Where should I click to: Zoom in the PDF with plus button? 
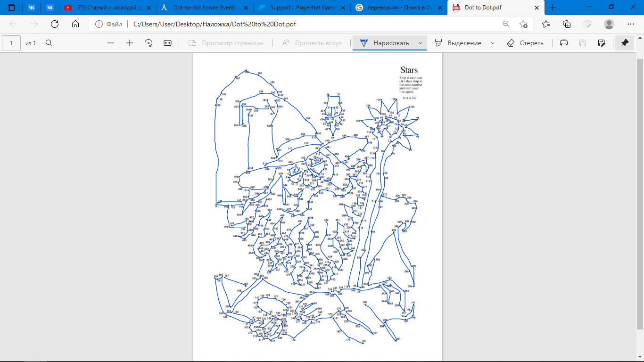pos(130,43)
